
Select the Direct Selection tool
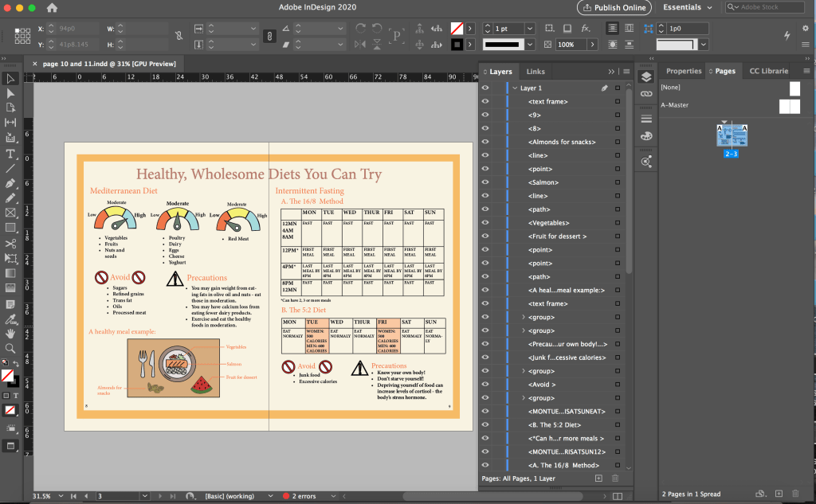click(10, 93)
